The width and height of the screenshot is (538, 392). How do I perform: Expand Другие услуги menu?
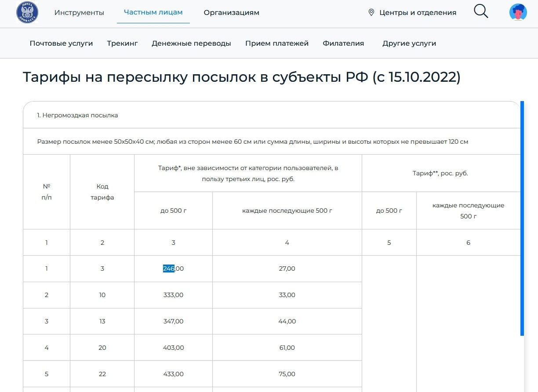coord(409,44)
